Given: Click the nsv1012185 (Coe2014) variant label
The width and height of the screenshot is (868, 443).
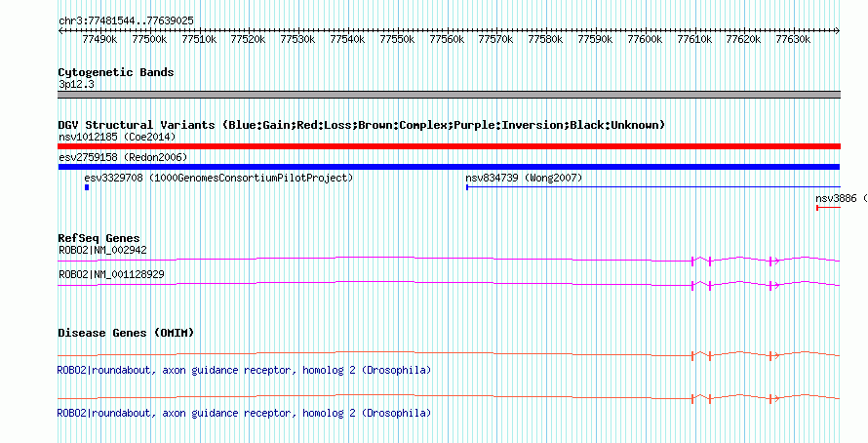Looking at the screenshot, I should click(117, 137).
